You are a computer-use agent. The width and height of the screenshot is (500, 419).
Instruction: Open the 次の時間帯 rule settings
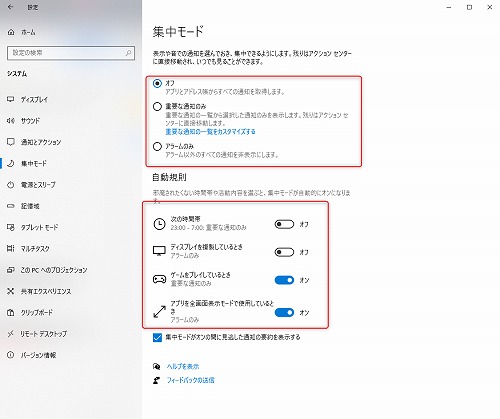point(208,223)
